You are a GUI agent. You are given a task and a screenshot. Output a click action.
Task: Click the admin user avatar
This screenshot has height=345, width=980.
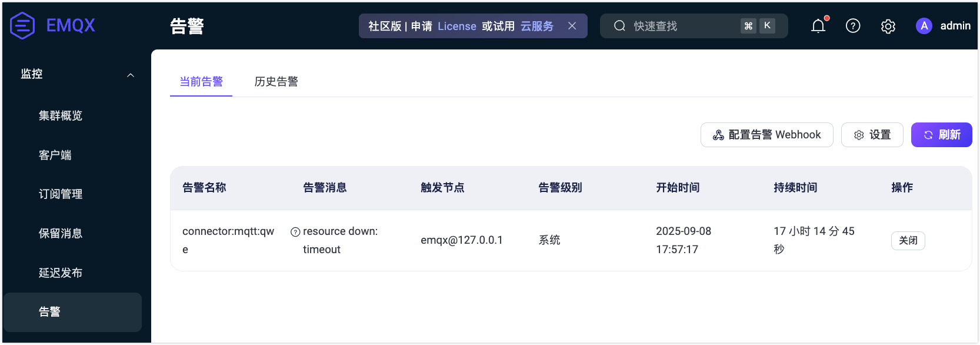[924, 26]
